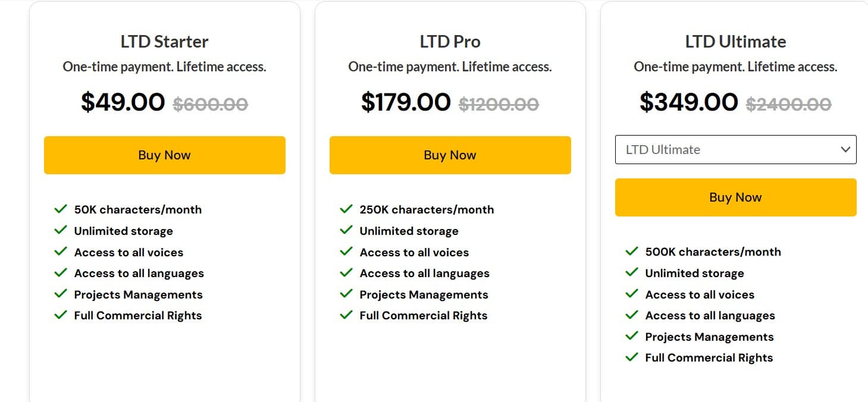Click the crossed-out $1200.00 price

(499, 103)
